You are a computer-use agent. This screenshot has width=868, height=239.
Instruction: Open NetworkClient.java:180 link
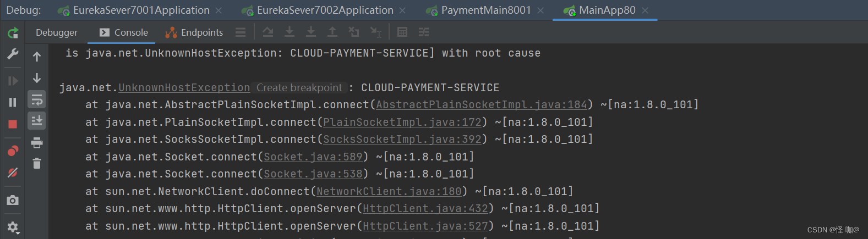(x=389, y=192)
